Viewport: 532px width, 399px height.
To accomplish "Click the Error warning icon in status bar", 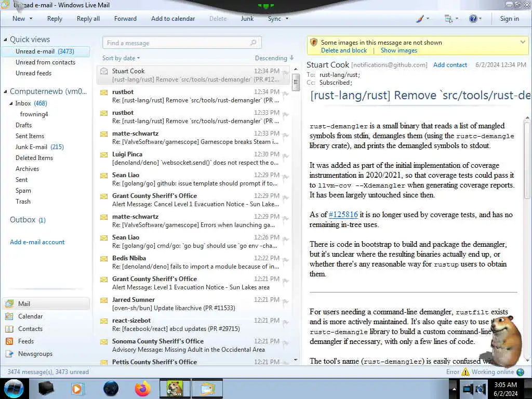I will (465, 372).
